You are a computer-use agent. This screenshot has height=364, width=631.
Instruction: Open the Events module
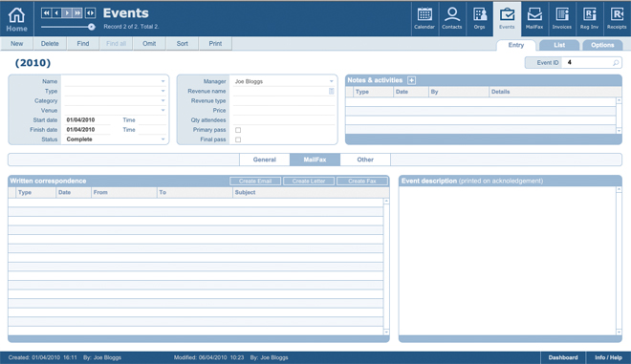507,18
